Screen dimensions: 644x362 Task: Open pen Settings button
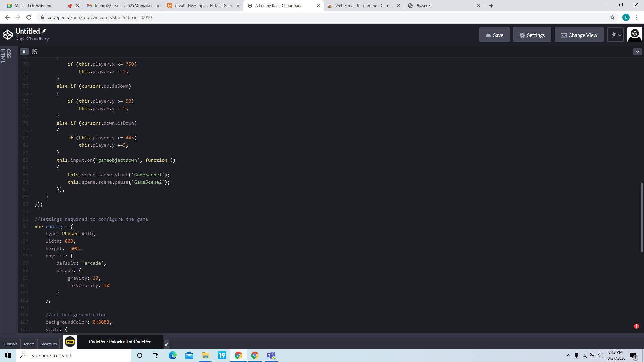pyautogui.click(x=532, y=35)
